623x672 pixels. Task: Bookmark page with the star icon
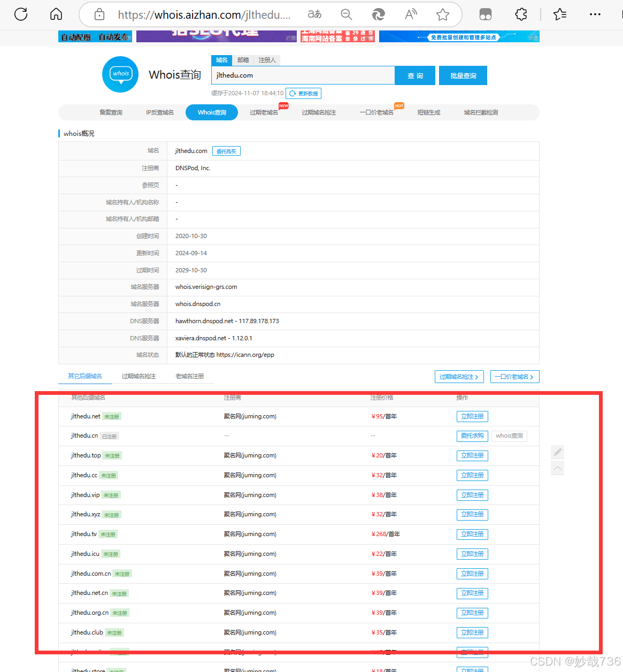pyautogui.click(x=443, y=14)
